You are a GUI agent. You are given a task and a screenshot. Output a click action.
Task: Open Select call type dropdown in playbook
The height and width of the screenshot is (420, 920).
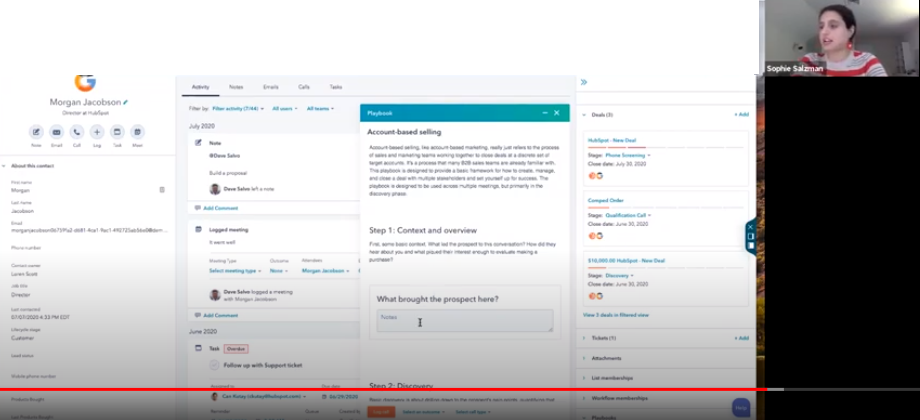coord(473,412)
